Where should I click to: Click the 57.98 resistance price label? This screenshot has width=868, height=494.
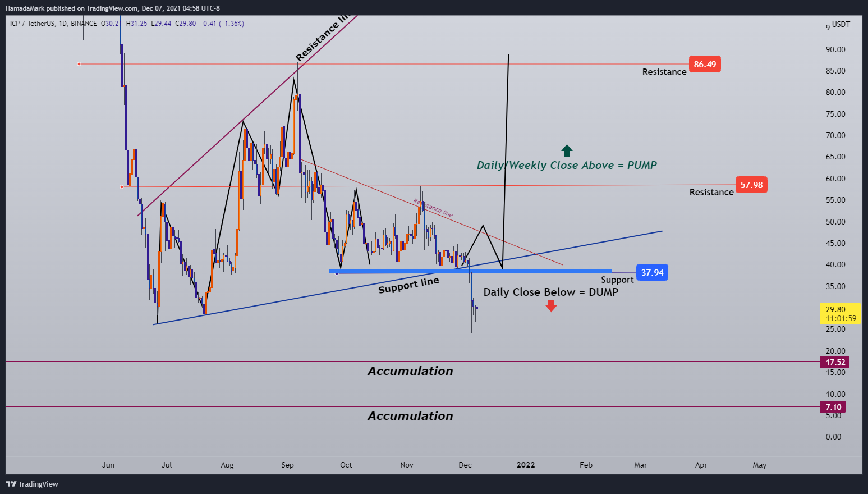751,185
